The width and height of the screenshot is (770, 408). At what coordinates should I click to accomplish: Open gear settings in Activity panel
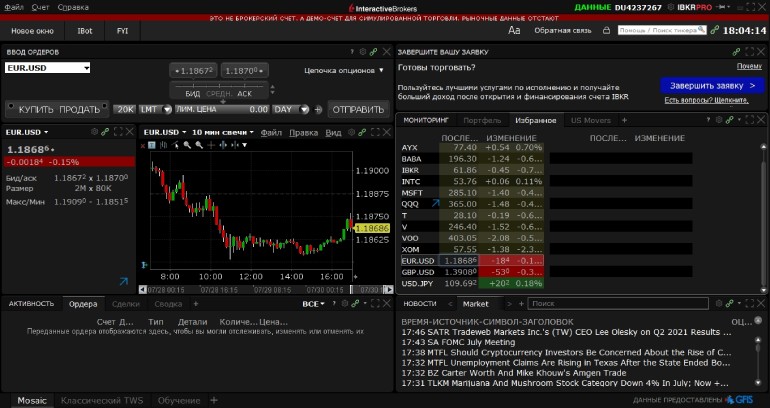[345, 304]
